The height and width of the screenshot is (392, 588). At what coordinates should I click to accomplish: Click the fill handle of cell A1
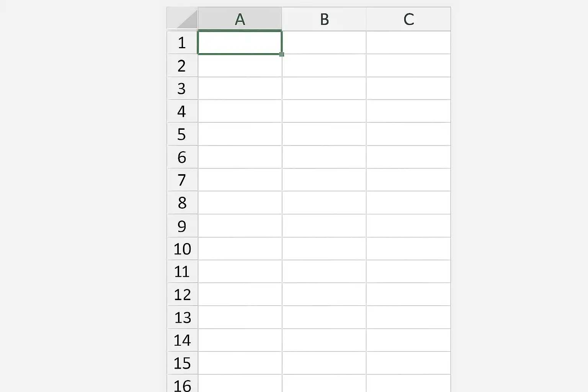point(282,54)
